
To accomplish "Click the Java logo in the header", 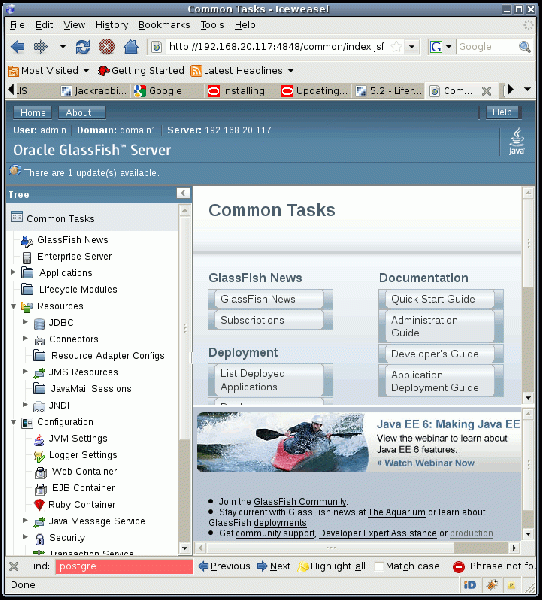I will (516, 142).
